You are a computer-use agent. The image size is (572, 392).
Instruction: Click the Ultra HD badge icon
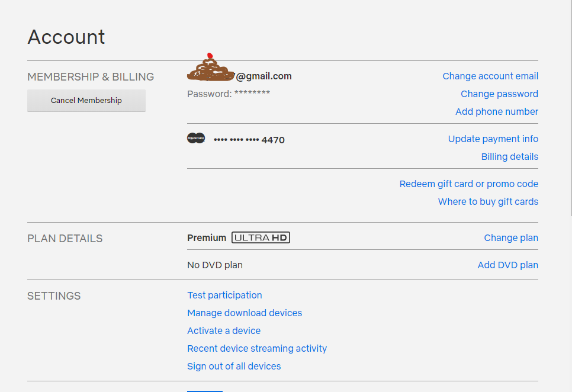261,238
